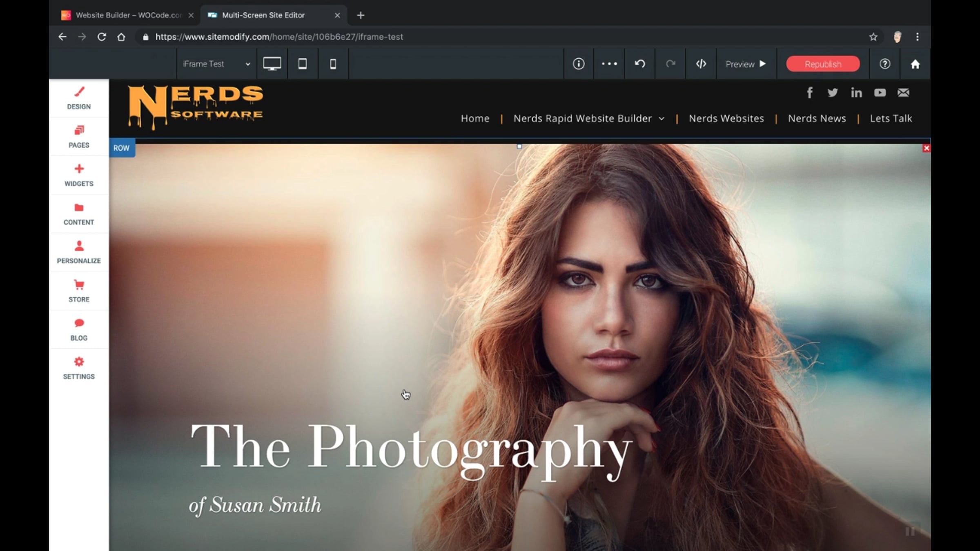Open the three-dots more options menu
Screen dimensions: 980x551
[609, 64]
